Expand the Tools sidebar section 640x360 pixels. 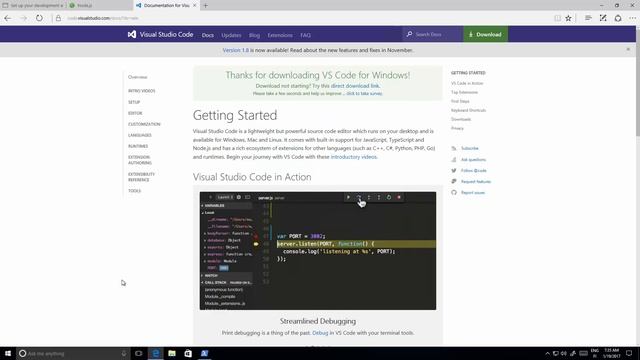coord(134,191)
